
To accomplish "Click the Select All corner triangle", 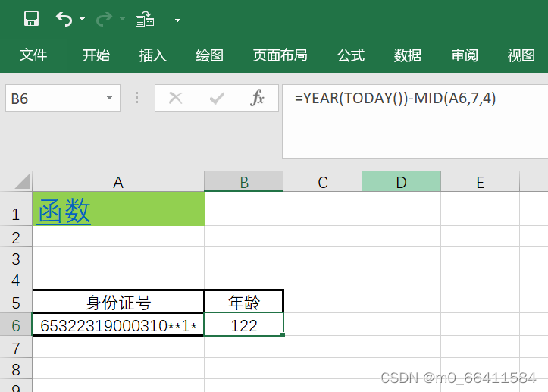I will [23, 181].
